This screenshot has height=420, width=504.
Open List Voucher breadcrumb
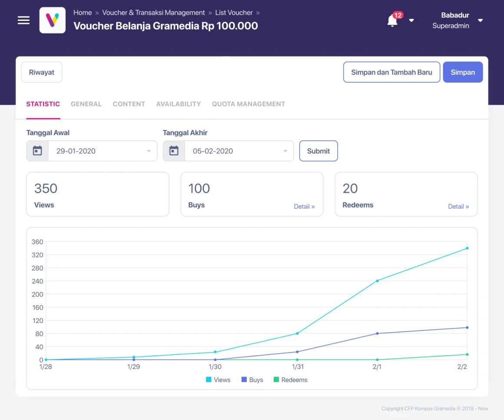click(234, 13)
